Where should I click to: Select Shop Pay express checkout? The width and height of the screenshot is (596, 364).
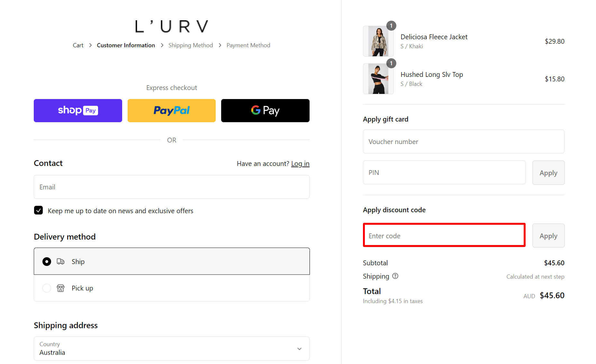tap(77, 110)
